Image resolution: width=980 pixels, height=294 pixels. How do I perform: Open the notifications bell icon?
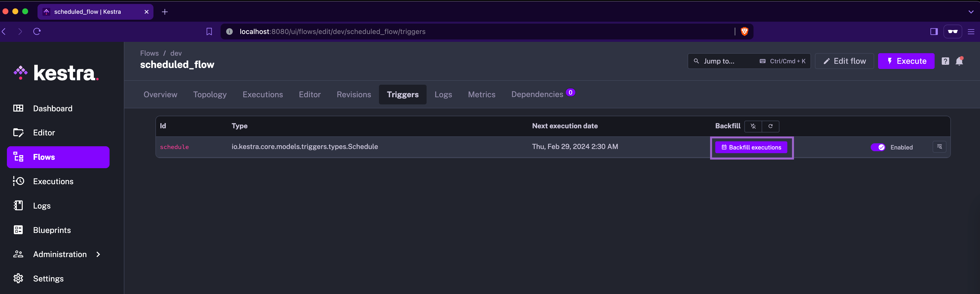click(959, 61)
